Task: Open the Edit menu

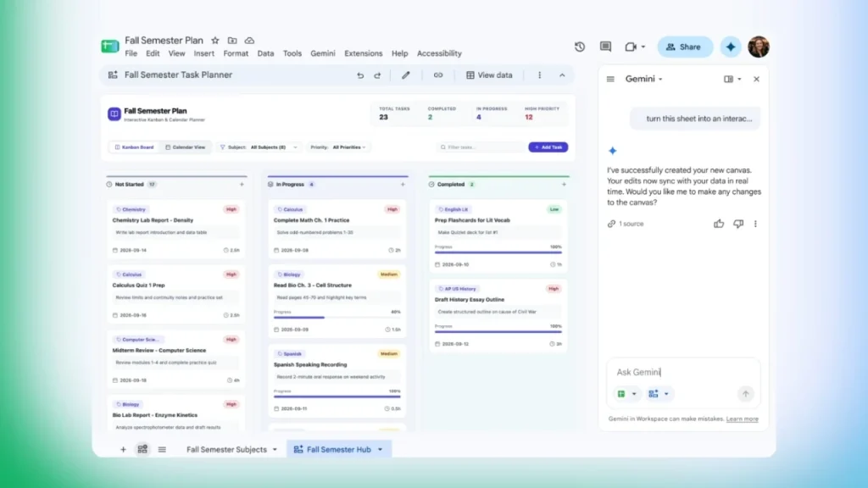Action: (x=153, y=53)
